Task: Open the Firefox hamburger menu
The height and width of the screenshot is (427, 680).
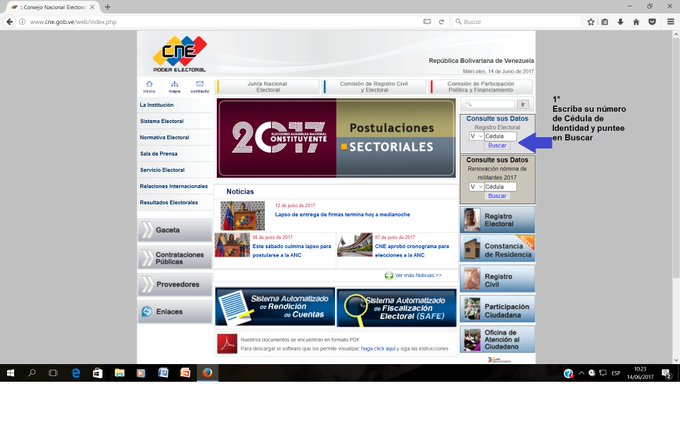Action: (670, 22)
